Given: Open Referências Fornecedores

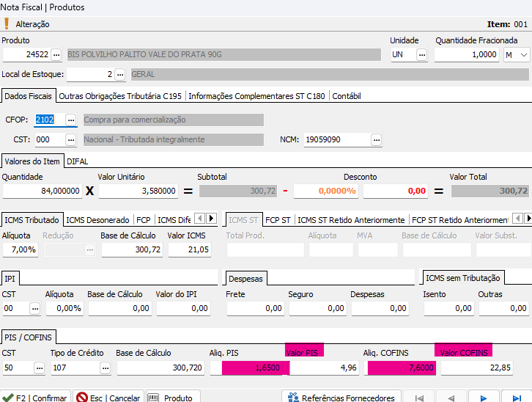Looking at the screenshot, I should (343, 398).
